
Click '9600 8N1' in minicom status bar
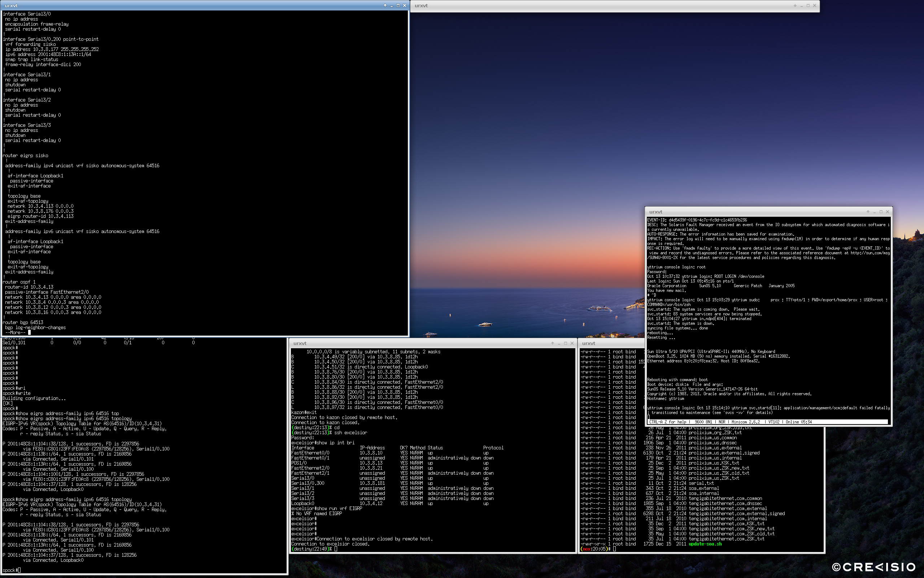click(703, 422)
